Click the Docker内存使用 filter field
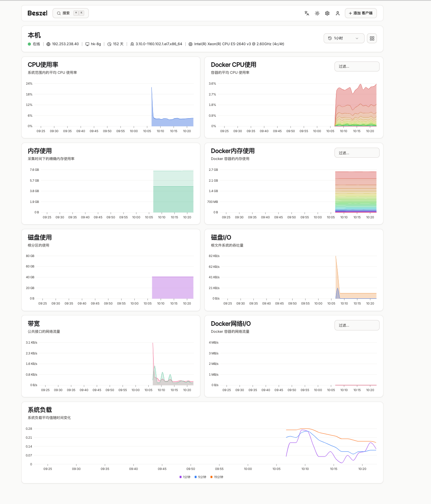 tap(357, 153)
